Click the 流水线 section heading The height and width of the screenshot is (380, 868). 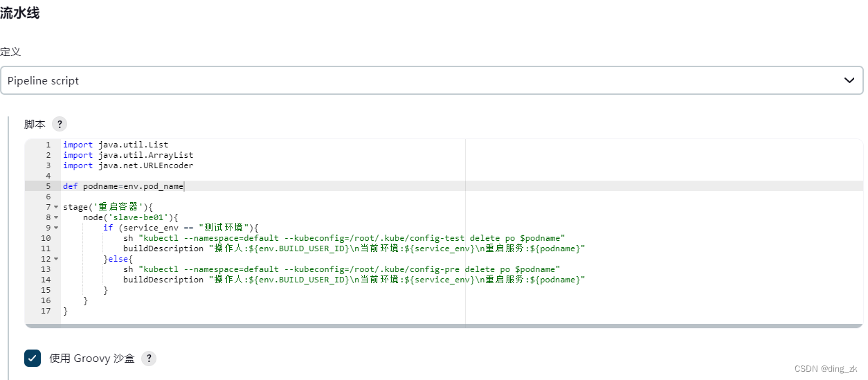[x=19, y=13]
